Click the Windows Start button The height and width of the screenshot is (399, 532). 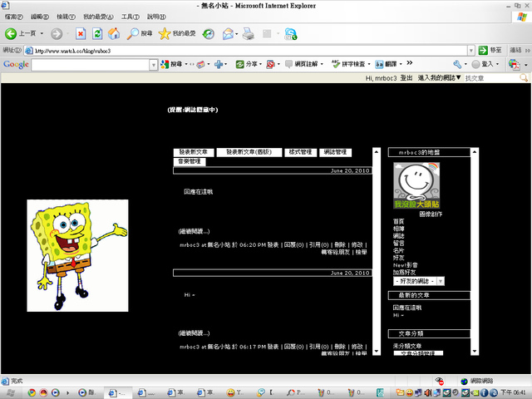10,393
